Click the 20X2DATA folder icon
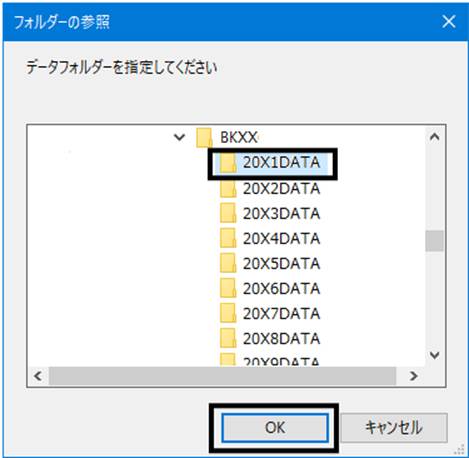 tap(228, 189)
